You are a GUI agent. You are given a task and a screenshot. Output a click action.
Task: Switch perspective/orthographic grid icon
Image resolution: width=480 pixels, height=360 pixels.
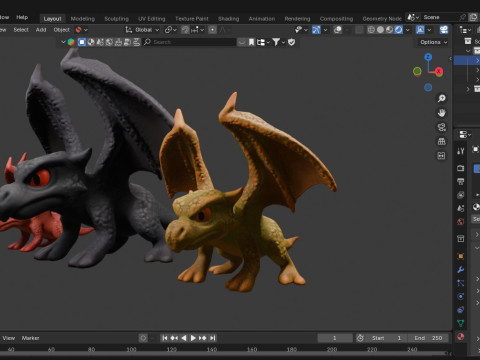point(441,141)
